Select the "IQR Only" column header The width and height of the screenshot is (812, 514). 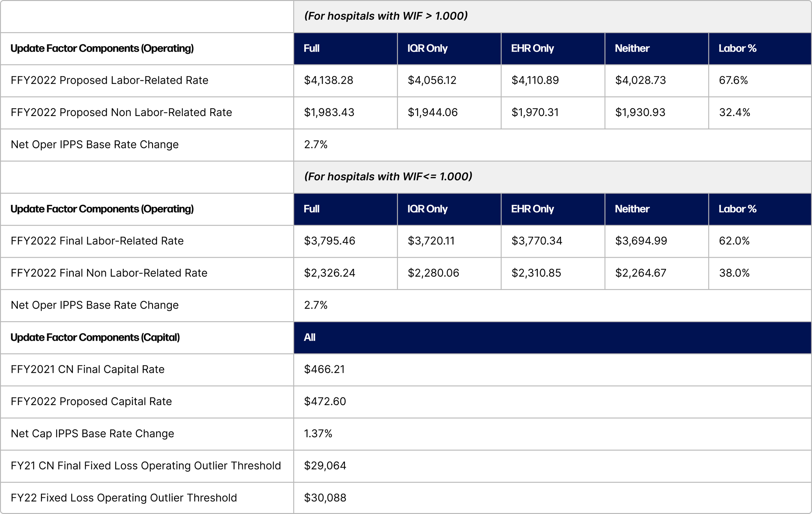[427, 48]
